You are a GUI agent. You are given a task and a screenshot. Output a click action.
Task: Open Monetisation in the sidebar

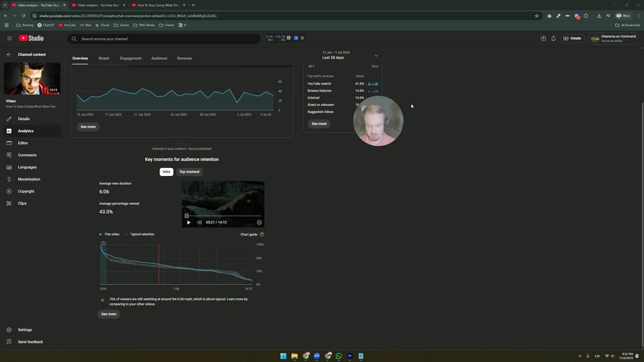coord(32,179)
